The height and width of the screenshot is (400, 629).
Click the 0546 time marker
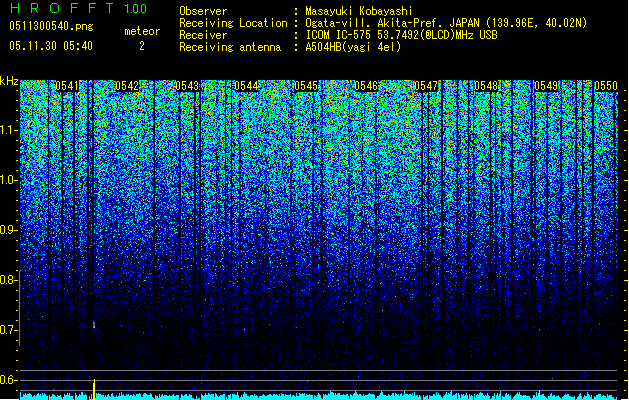pyautogui.click(x=366, y=86)
